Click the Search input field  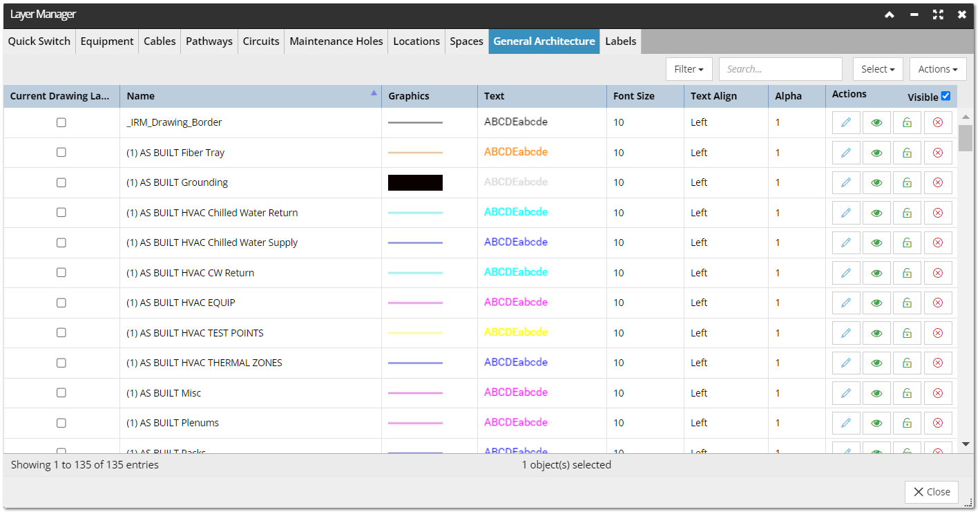click(780, 69)
